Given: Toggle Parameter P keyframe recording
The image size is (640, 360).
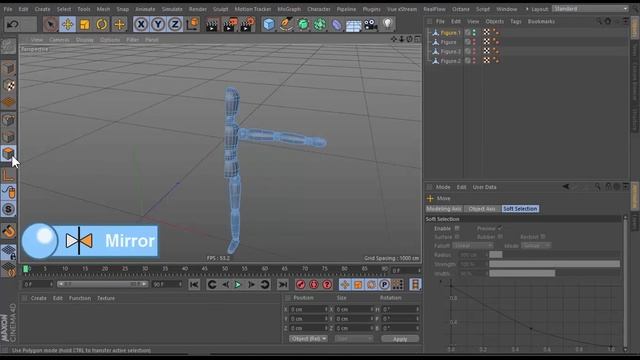Looking at the screenshot, I should pos(384,284).
